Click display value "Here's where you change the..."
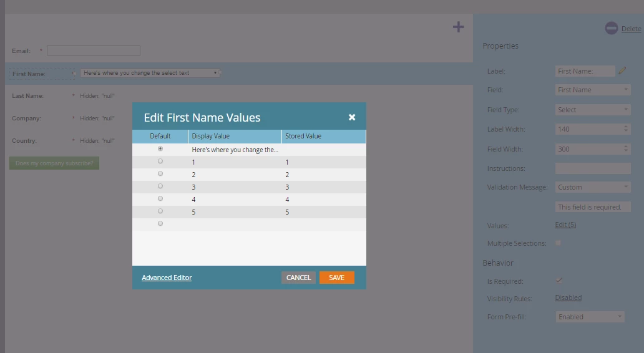Viewport: 644px width, 353px height. click(235, 150)
